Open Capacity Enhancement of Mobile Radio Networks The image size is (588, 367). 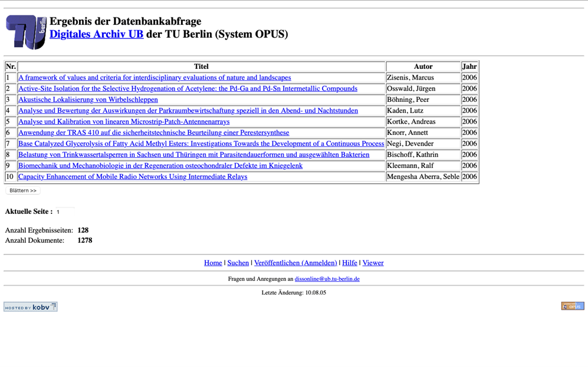coord(133,176)
